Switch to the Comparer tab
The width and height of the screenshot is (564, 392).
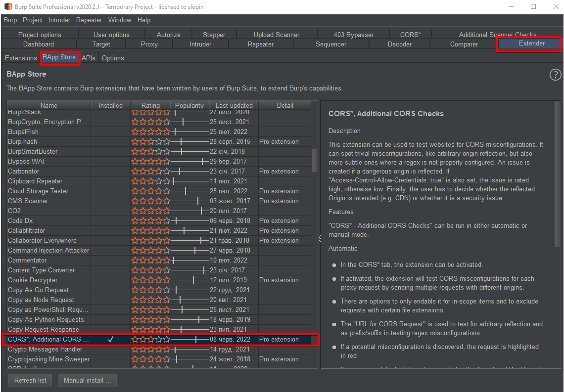tap(464, 44)
